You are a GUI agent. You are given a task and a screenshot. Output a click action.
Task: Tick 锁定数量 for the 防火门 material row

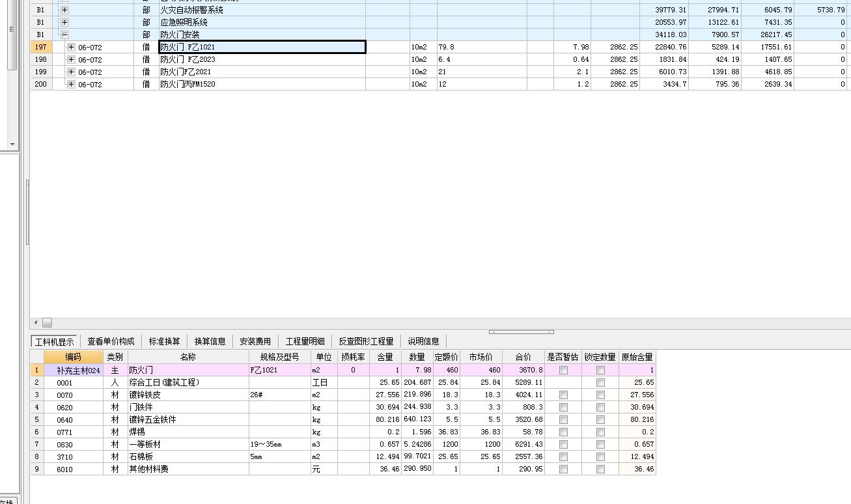600,370
